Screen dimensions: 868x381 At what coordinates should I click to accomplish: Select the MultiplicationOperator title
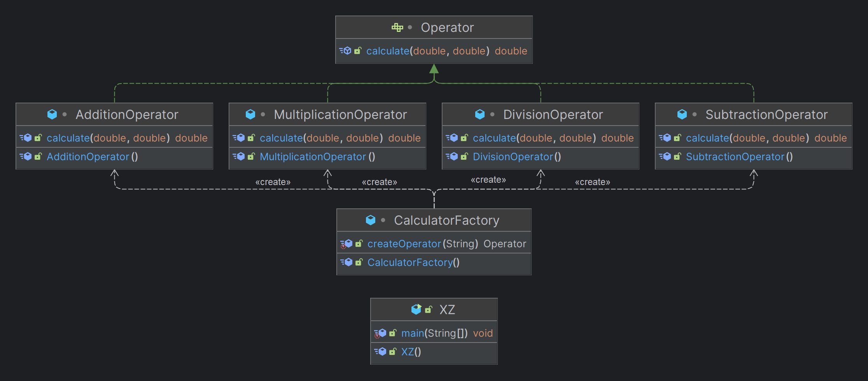pyautogui.click(x=340, y=115)
